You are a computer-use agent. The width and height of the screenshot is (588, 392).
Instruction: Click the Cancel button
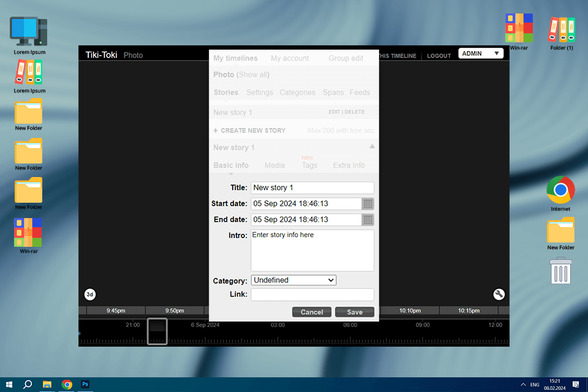(312, 312)
